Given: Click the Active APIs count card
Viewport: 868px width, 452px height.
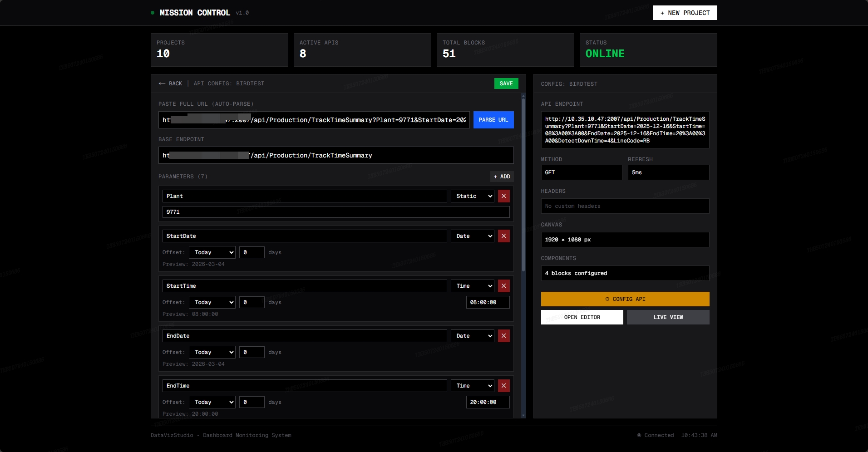Looking at the screenshot, I should [x=362, y=50].
